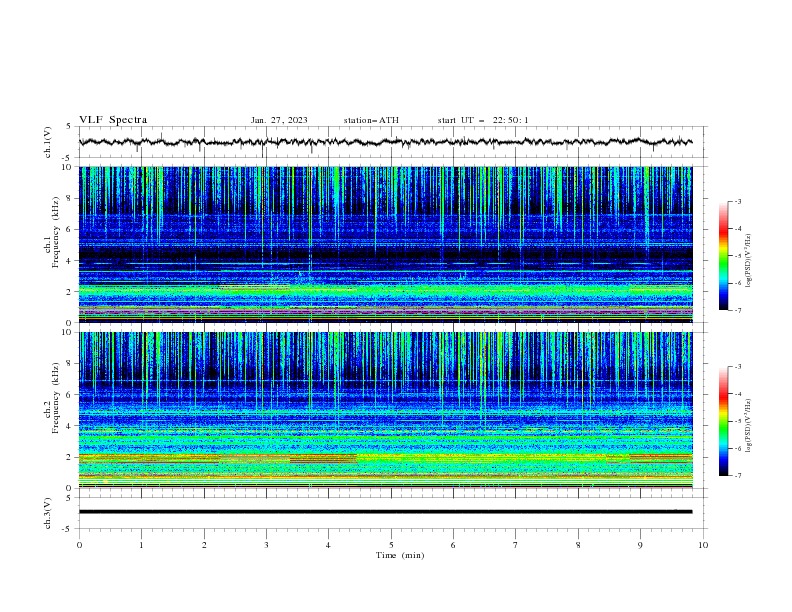
Task: Click the ch.3 flat black voltage trace
Action: click(385, 512)
